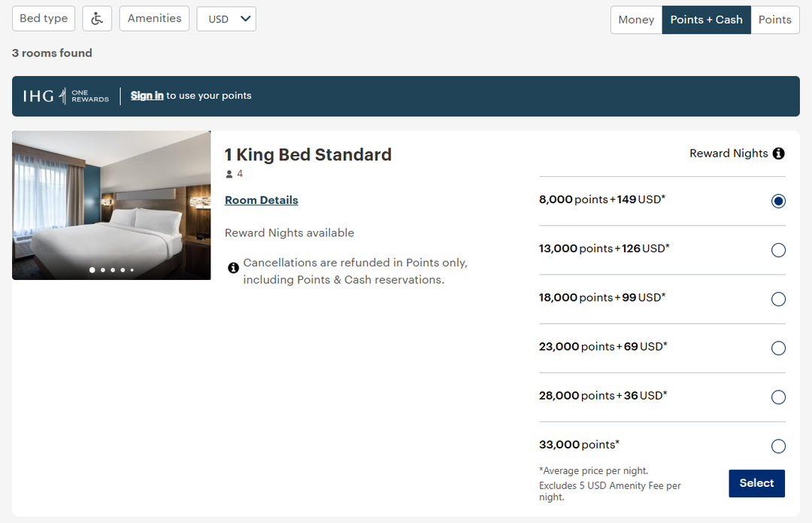The width and height of the screenshot is (812, 523).
Task: Click the Select button
Action: 756,483
